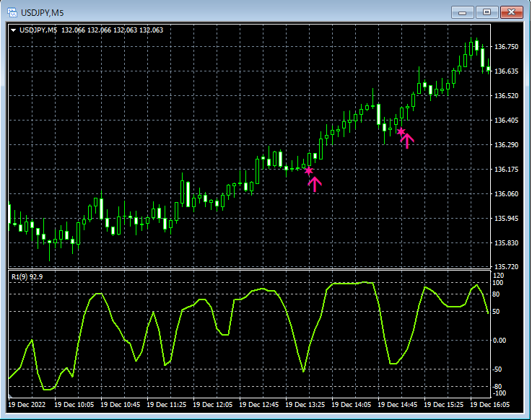
Task: Select the R1(9) 92.9 indicator label
Action: tap(27, 277)
